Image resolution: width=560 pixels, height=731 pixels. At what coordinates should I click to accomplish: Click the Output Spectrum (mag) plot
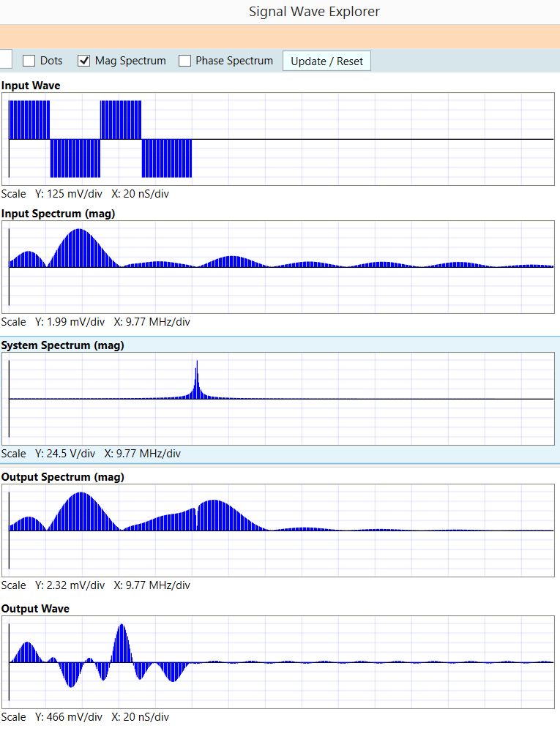[x=278, y=531]
